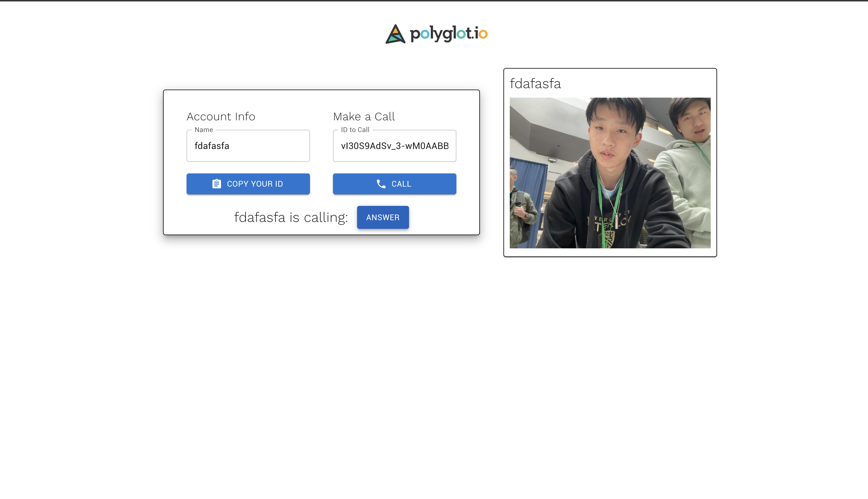Click the clipboard icon on Copy button
The height and width of the screenshot is (499, 868).
coord(216,184)
